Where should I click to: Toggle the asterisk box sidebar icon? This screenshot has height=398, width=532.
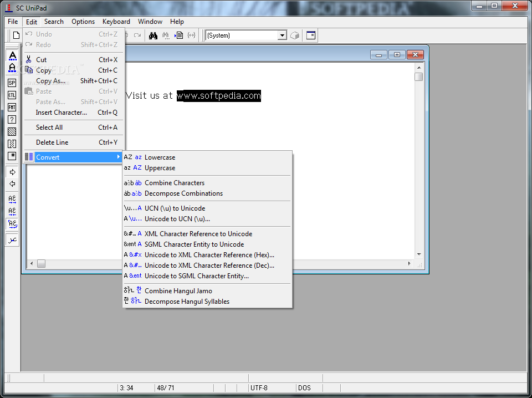click(x=12, y=156)
